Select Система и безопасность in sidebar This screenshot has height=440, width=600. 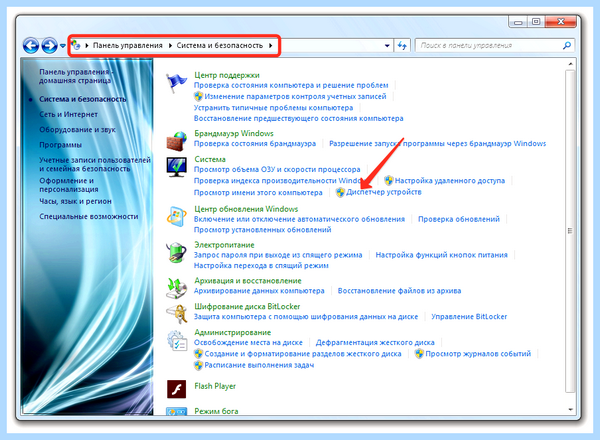pos(83,99)
